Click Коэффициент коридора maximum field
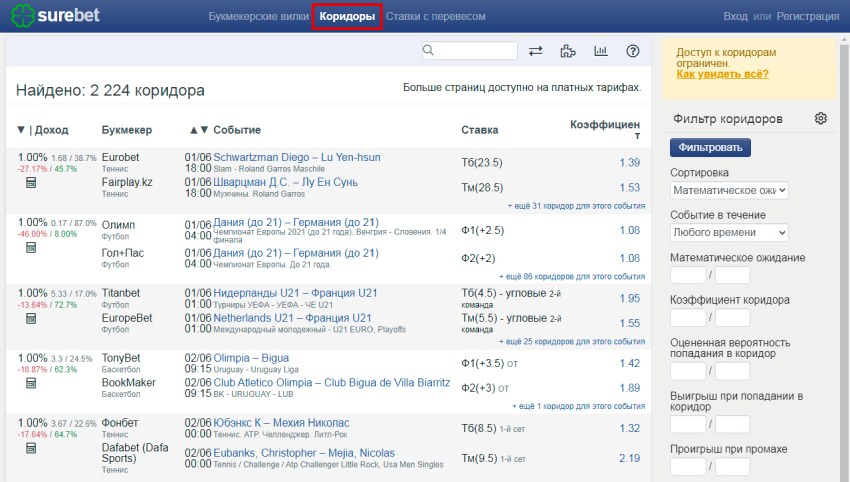850x482 pixels. coord(732,317)
